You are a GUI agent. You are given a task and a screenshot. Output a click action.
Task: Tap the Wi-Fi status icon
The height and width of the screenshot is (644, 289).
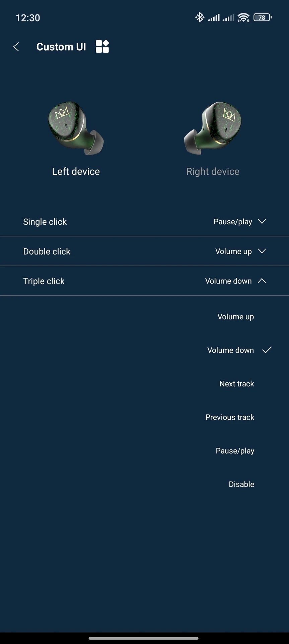[x=243, y=17]
